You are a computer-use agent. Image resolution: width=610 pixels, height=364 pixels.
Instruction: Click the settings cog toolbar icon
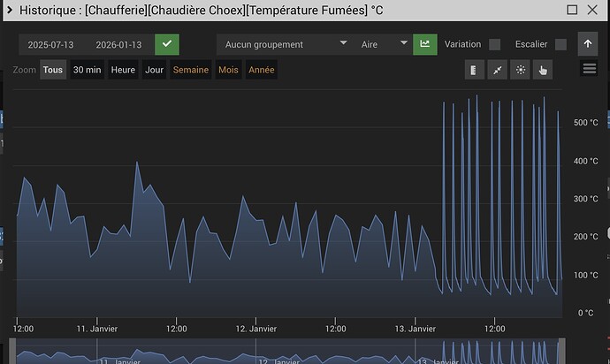520,70
